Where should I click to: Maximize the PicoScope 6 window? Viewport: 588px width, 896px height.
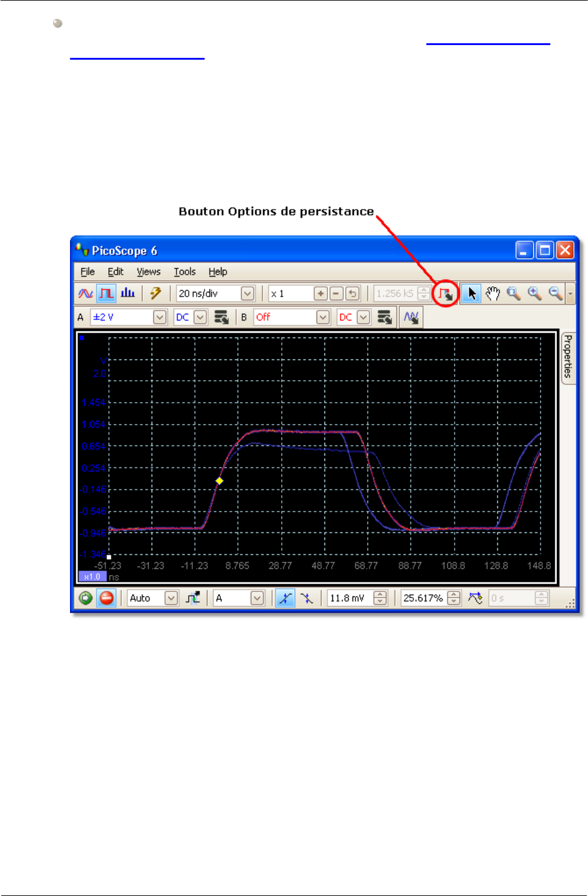pos(545,250)
